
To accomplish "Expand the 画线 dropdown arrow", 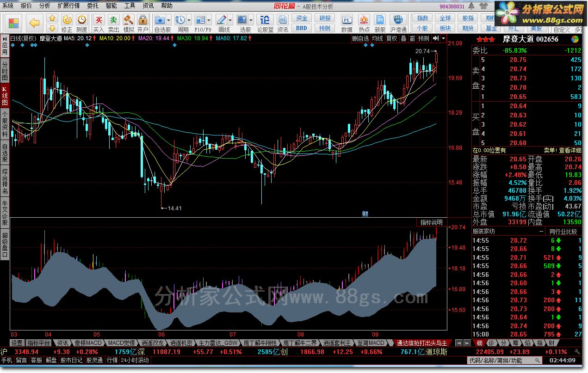I will [230, 20].
